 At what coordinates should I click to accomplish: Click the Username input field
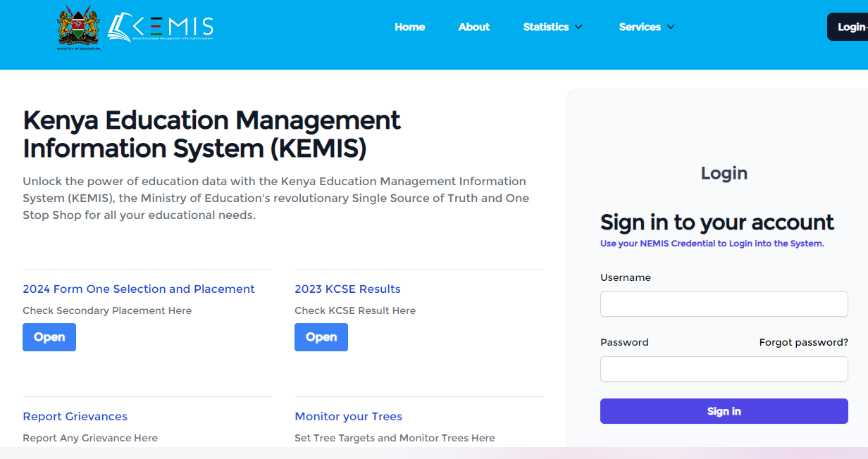724,303
